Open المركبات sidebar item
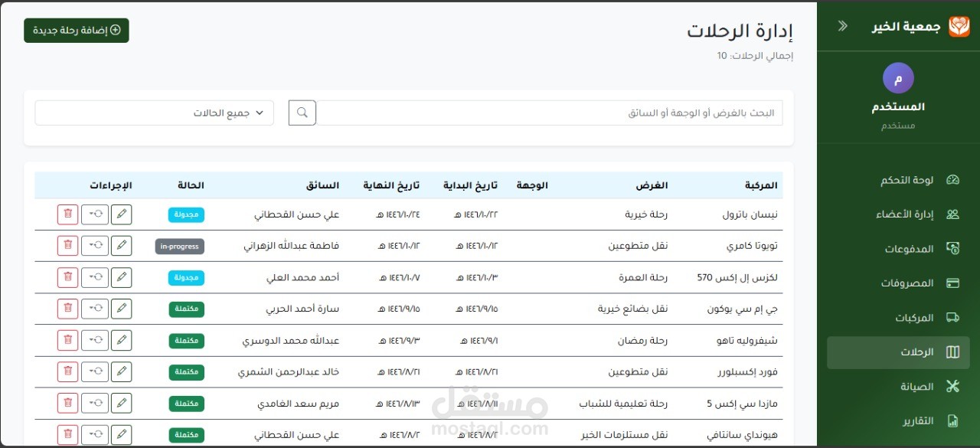The width and height of the screenshot is (980, 448). 898,318
